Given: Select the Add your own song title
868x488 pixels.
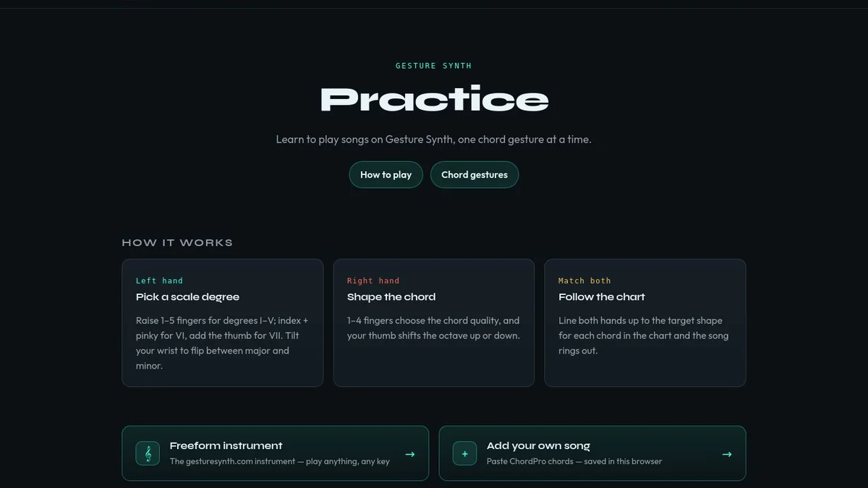Looking at the screenshot, I should pos(538,446).
